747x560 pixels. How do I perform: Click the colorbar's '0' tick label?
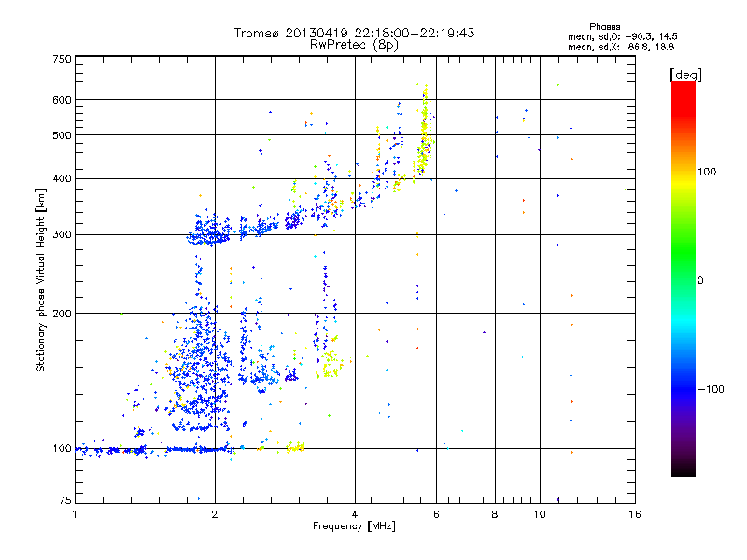(700, 280)
